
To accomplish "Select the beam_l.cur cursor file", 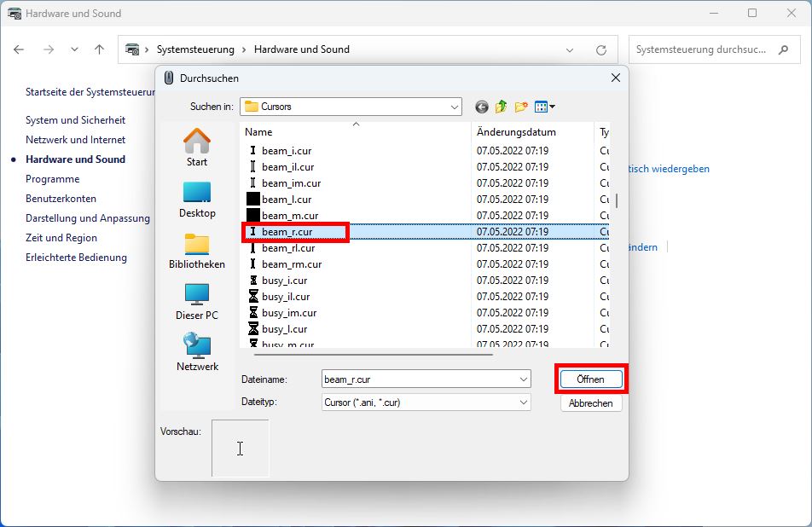I will 286,199.
